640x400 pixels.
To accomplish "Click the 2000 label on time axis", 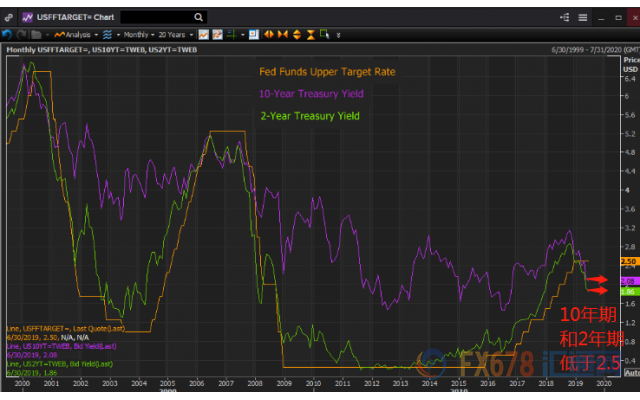I will (x=22, y=383).
